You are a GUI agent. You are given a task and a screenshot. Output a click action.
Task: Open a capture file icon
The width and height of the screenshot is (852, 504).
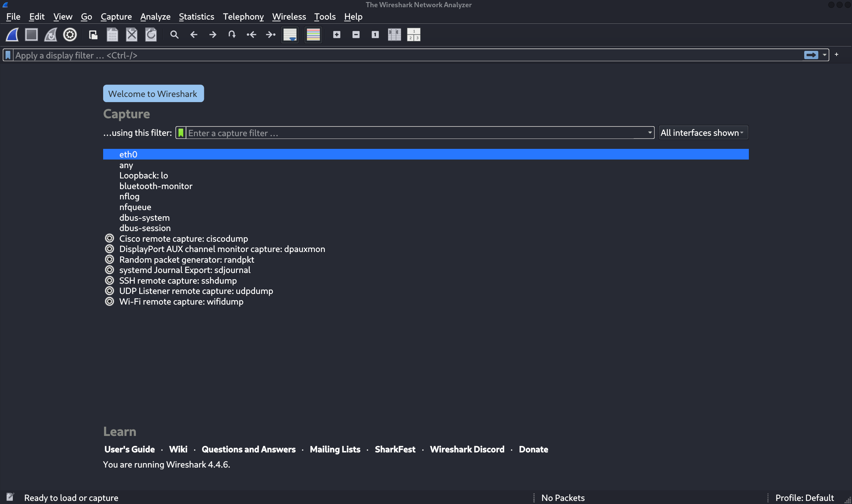93,35
